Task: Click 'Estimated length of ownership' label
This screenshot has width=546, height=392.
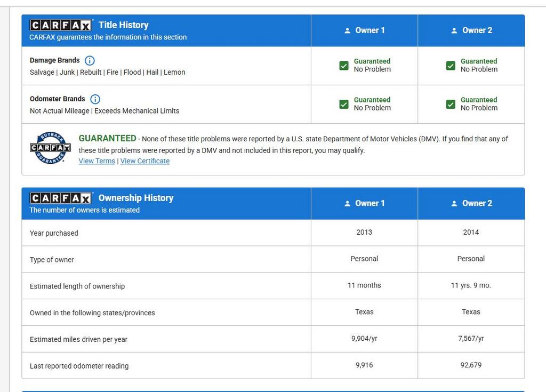Action: click(77, 286)
